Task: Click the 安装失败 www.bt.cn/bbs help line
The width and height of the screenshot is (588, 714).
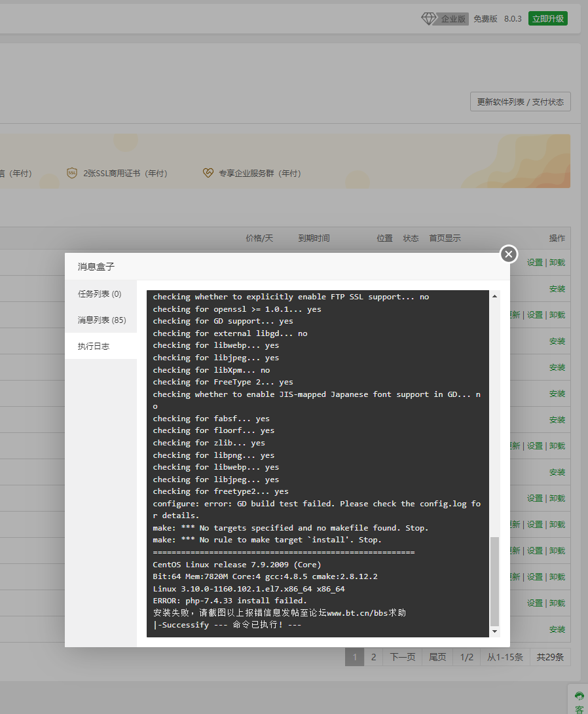Action: click(280, 613)
